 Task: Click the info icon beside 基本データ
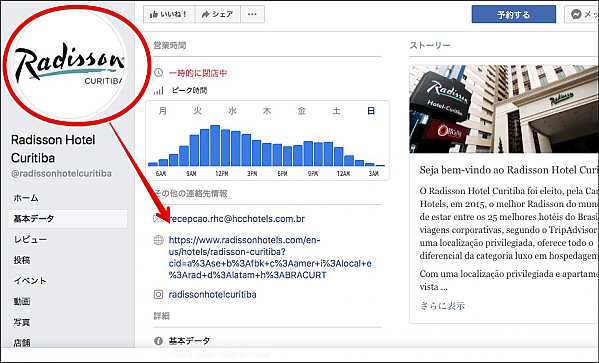pos(158,341)
